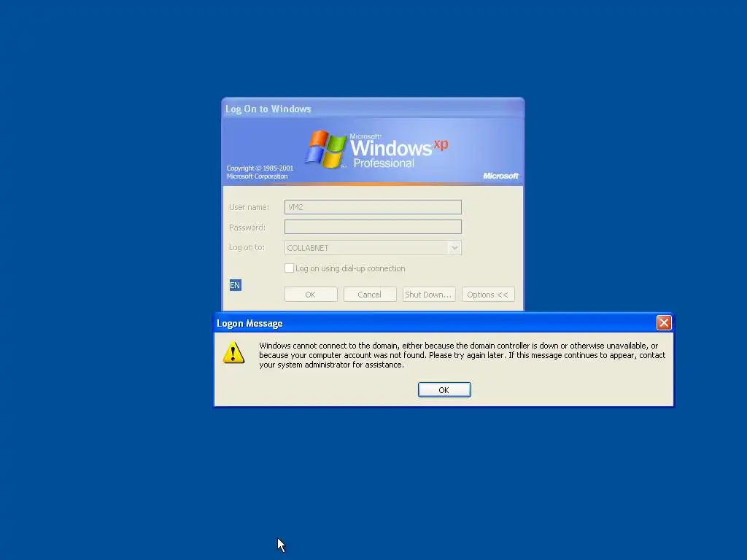Click the yellow warning icon
The width and height of the screenshot is (747, 560).
pos(233,353)
